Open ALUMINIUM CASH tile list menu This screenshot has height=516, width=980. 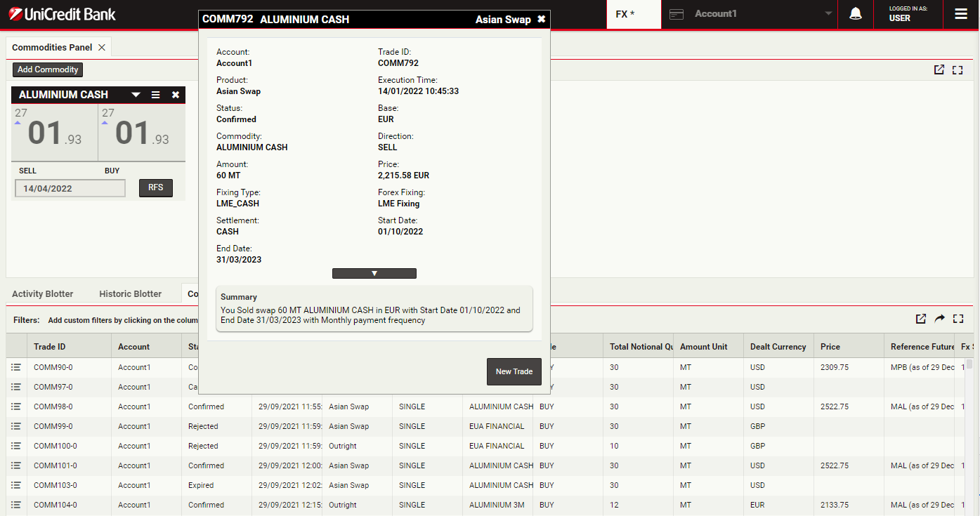coord(156,95)
